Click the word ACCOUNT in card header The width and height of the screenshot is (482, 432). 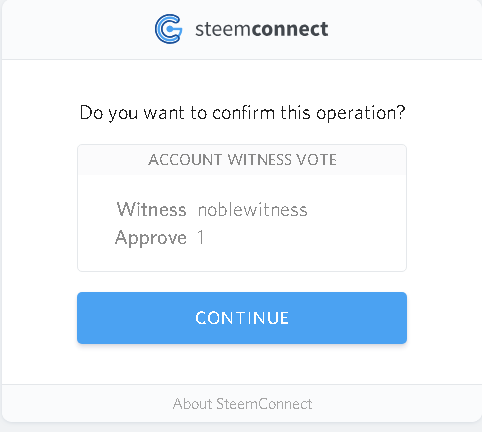(185, 160)
